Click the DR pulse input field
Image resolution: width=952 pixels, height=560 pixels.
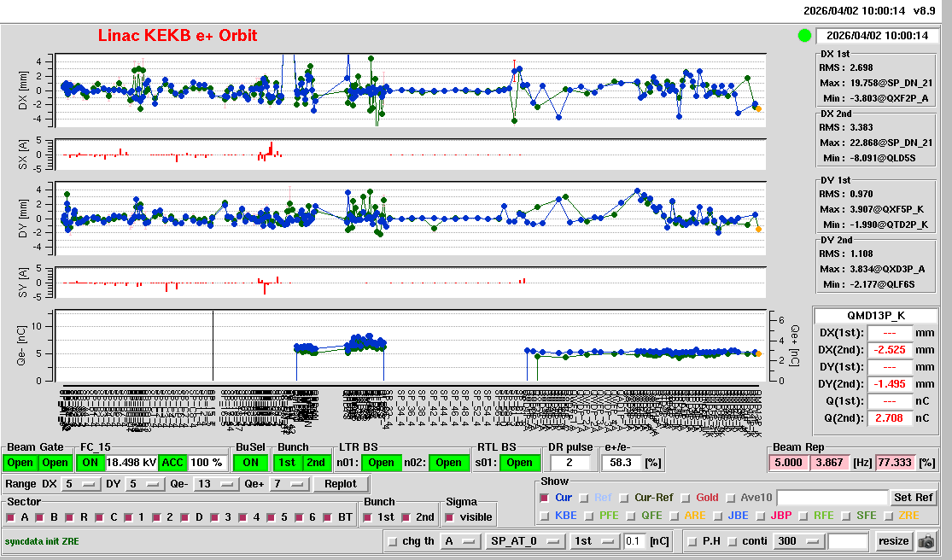[x=571, y=463]
